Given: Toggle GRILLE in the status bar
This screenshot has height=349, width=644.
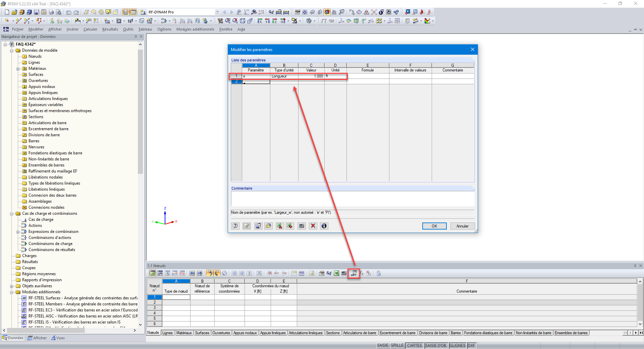Looking at the screenshot, I should coord(397,346).
